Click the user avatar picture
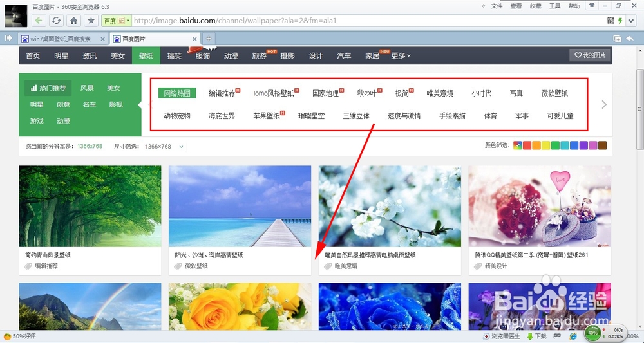This screenshot has width=644, height=343. (x=15, y=15)
